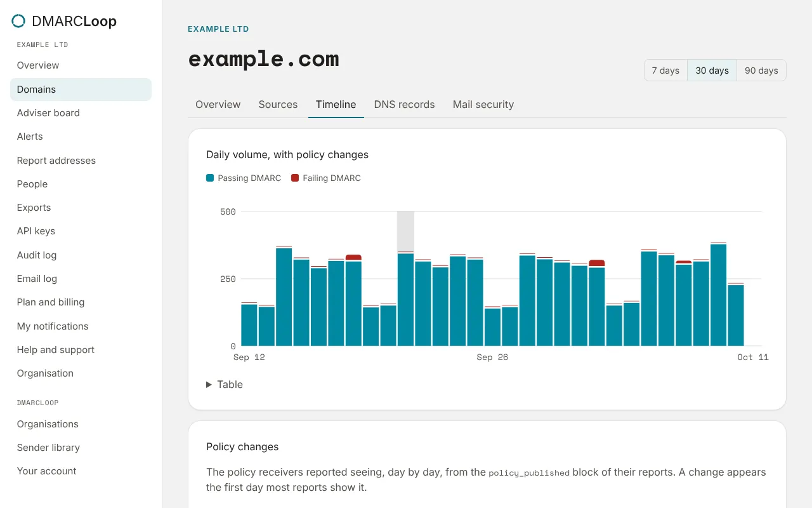Image resolution: width=812 pixels, height=508 pixels.
Task: Select the 90 days range
Action: [761, 70]
